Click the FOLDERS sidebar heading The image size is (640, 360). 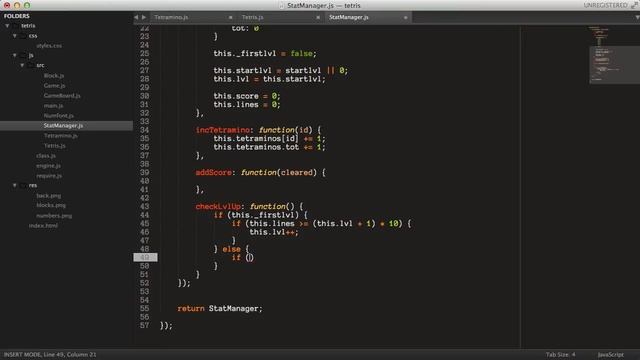pos(17,16)
